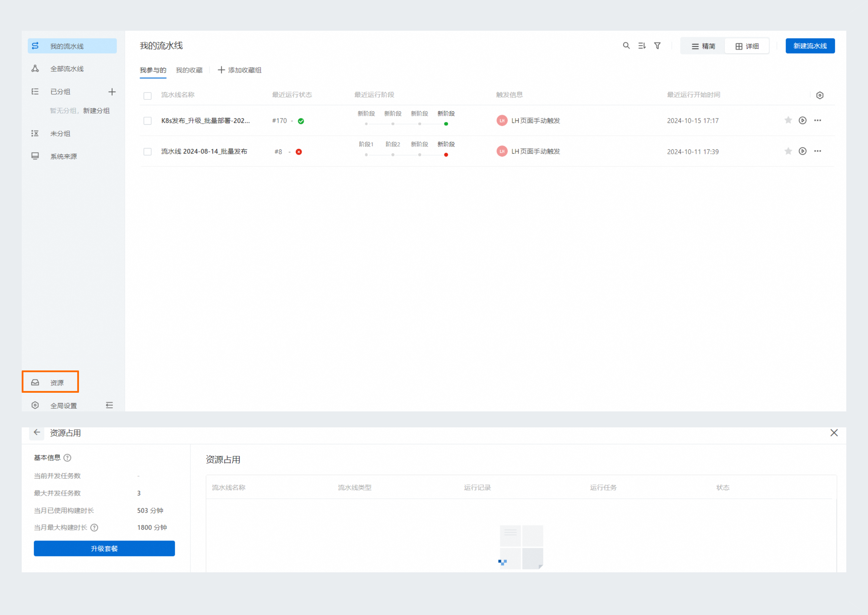Open column settings gear in table header

tap(819, 95)
